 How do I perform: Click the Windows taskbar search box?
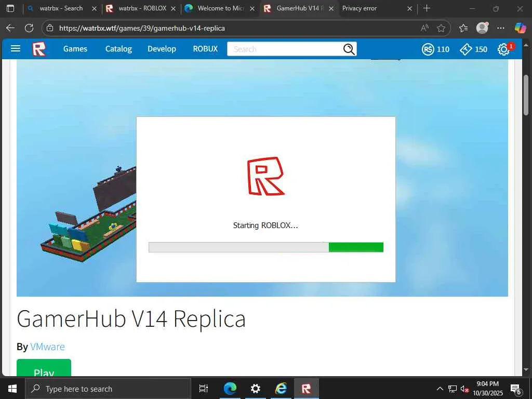[108, 389]
